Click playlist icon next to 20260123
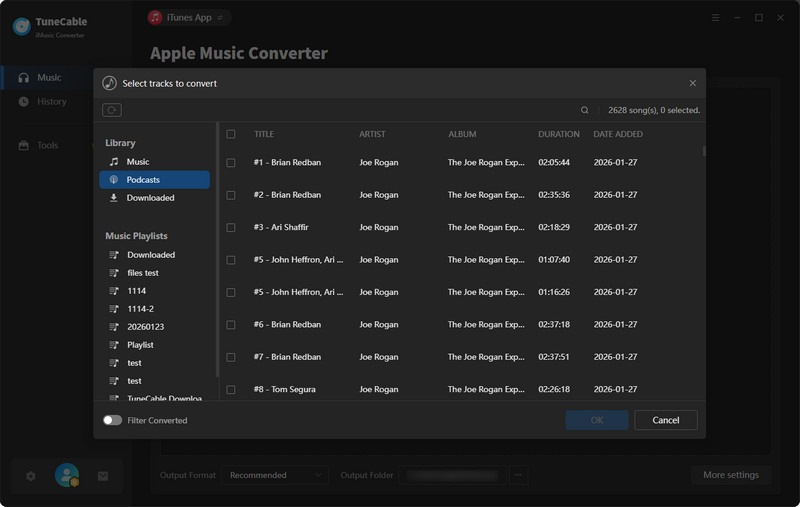 114,327
